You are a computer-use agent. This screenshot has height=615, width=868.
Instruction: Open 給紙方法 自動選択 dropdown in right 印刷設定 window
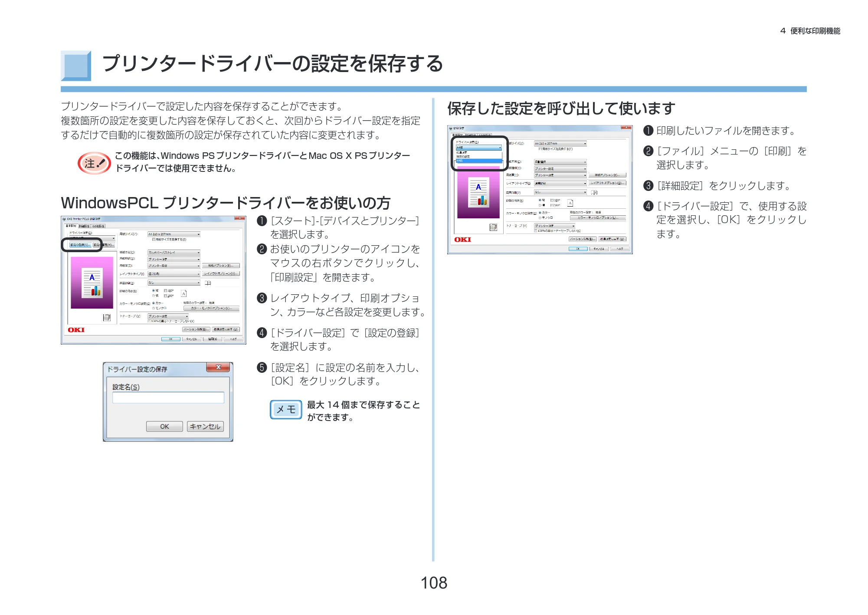point(560,162)
